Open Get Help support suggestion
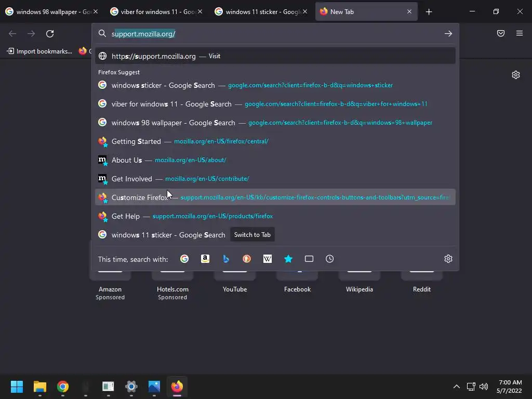This screenshot has height=399, width=532. coord(275,216)
